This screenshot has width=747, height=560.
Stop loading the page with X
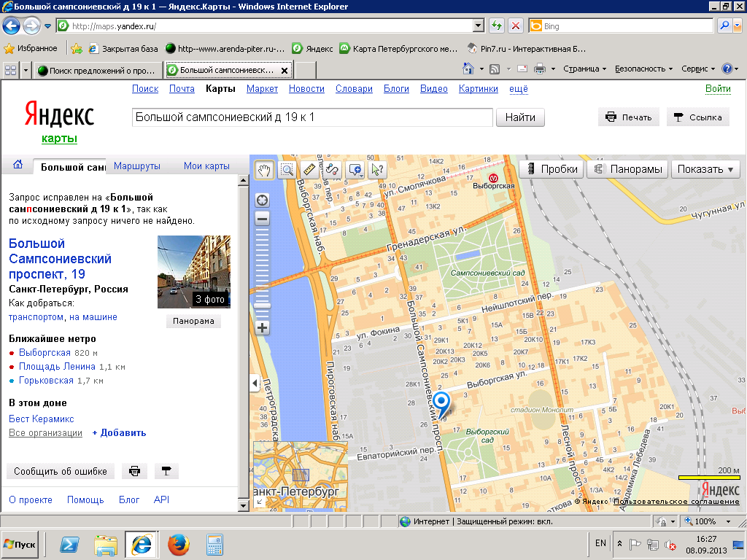point(516,26)
